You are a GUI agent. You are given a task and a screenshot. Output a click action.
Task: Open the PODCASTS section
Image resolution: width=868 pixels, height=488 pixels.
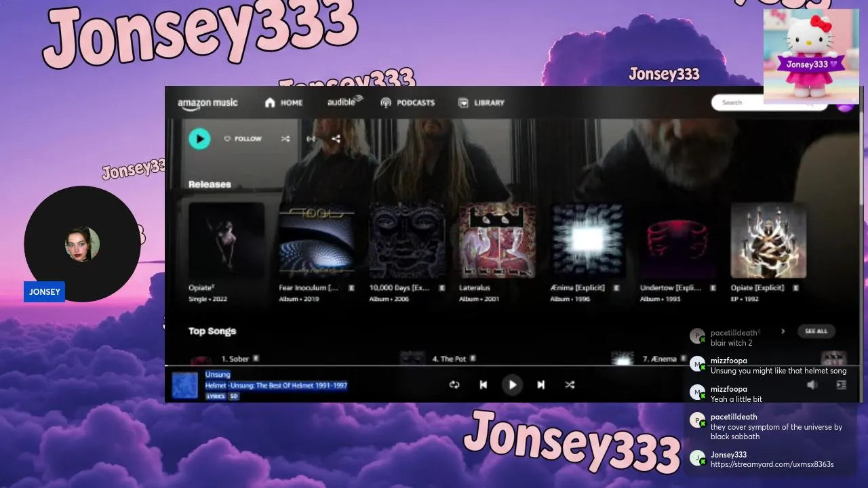[407, 102]
